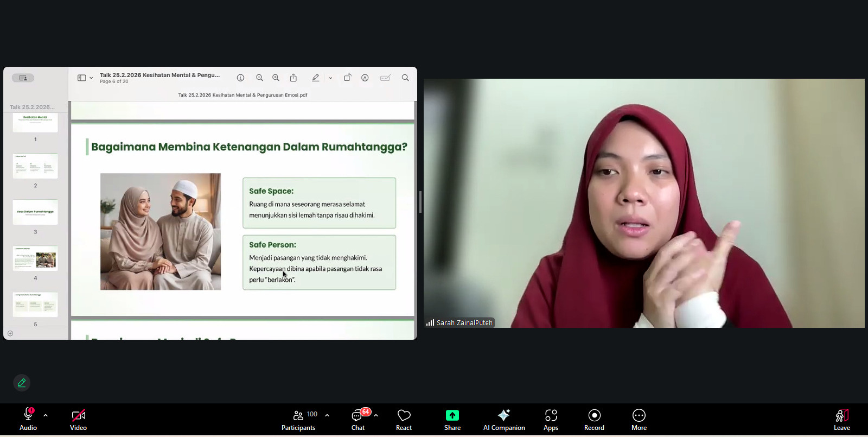Leave the meeting
This screenshot has height=437, width=868.
841,419
